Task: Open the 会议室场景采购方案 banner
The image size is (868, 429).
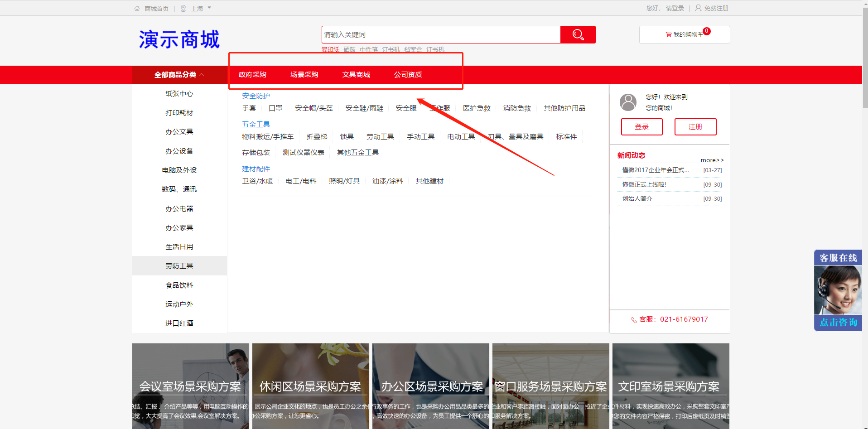Action: coord(190,386)
